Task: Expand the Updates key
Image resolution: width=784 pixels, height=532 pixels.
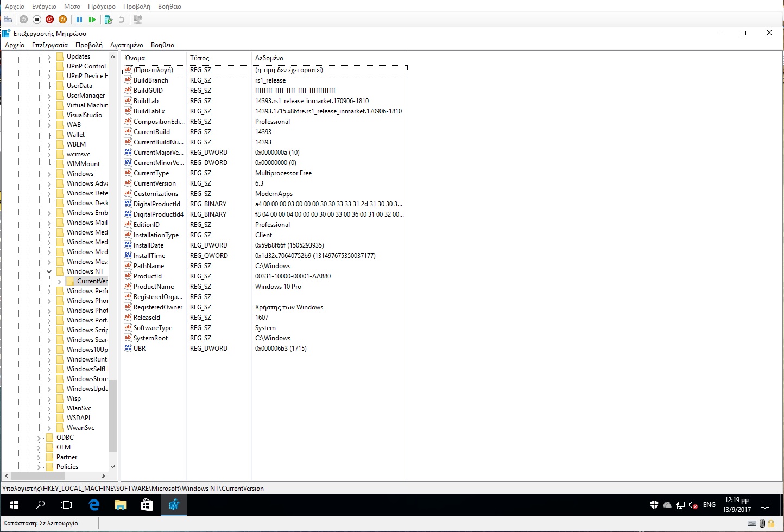Action: pyautogui.click(x=49, y=56)
